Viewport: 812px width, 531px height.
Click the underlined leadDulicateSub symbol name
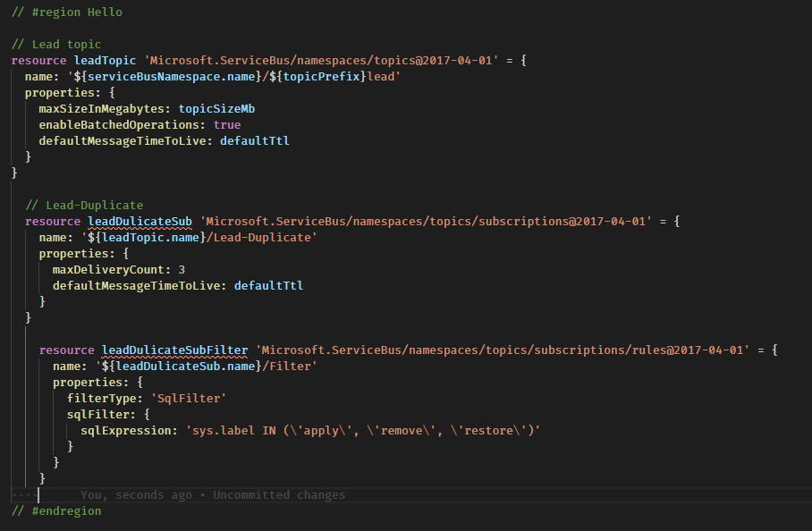(x=140, y=221)
